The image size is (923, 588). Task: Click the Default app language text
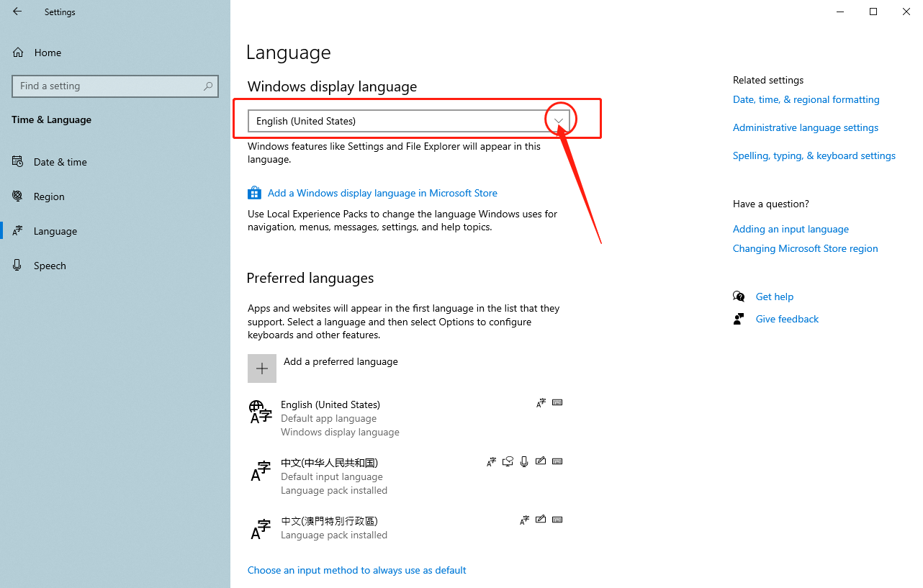pyautogui.click(x=328, y=418)
